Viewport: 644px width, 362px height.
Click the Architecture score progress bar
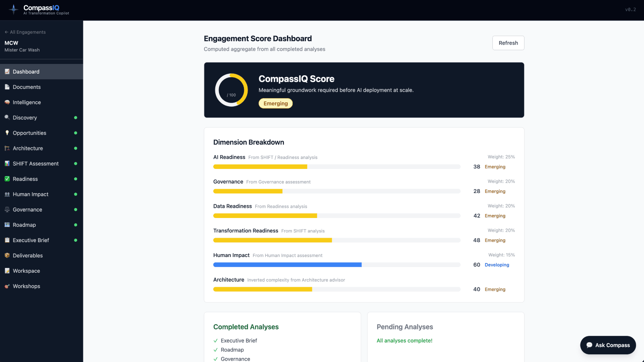(x=337, y=289)
